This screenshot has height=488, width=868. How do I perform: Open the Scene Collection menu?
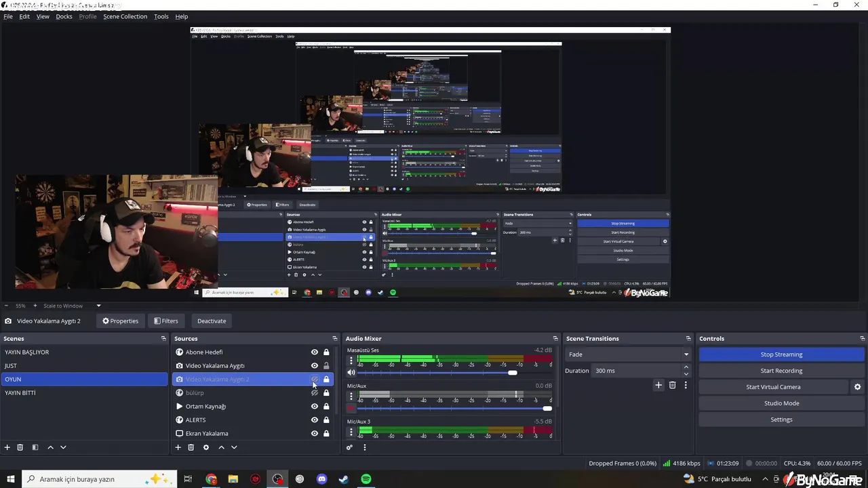tap(125, 16)
